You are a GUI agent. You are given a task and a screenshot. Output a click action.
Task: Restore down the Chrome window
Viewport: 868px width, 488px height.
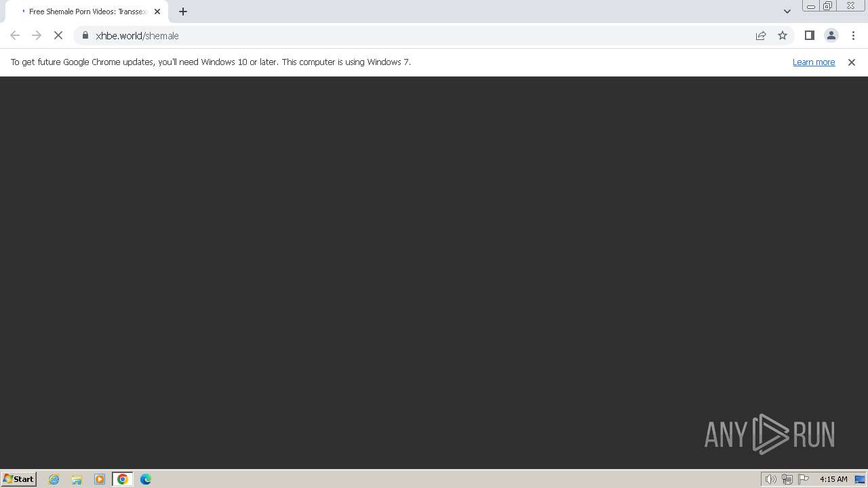[x=827, y=6]
